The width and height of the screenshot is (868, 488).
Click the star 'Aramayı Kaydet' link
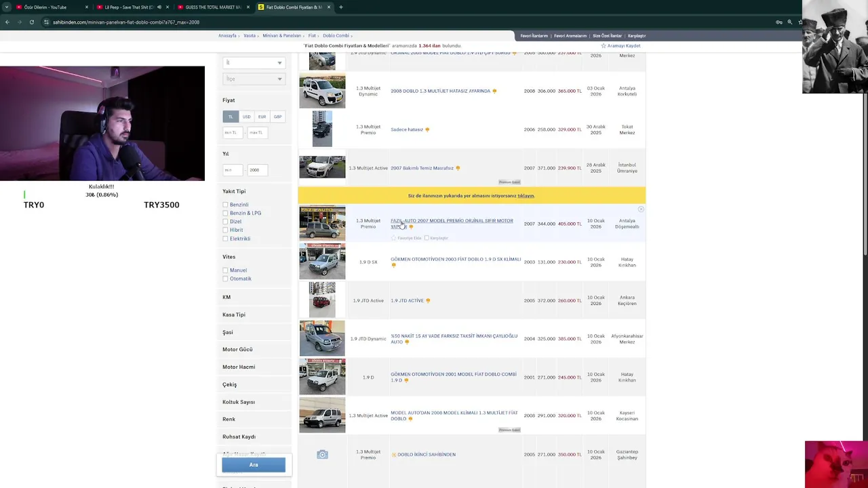pyautogui.click(x=620, y=45)
